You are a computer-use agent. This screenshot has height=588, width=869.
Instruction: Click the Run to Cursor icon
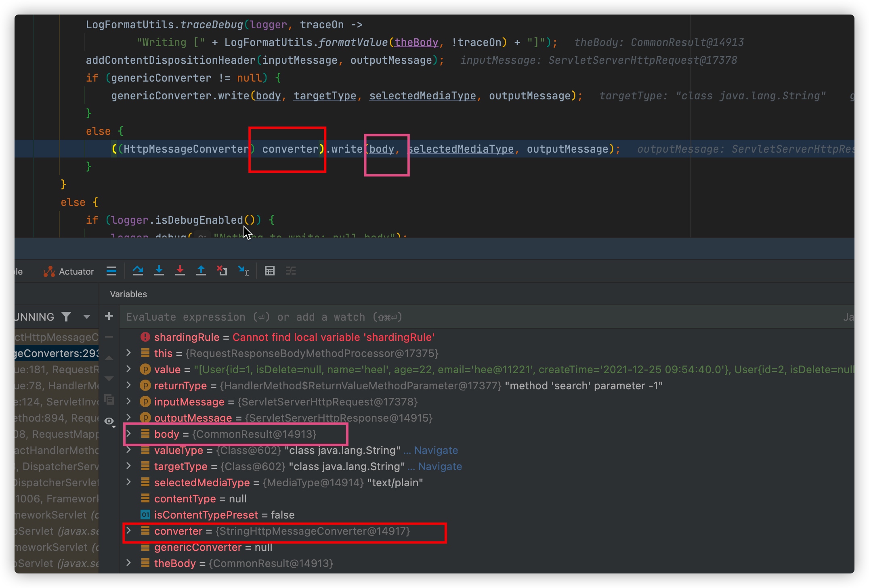[x=243, y=271]
